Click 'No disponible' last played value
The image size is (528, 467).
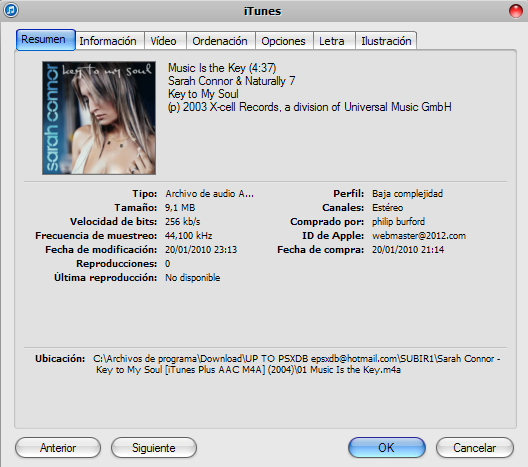tap(193, 278)
